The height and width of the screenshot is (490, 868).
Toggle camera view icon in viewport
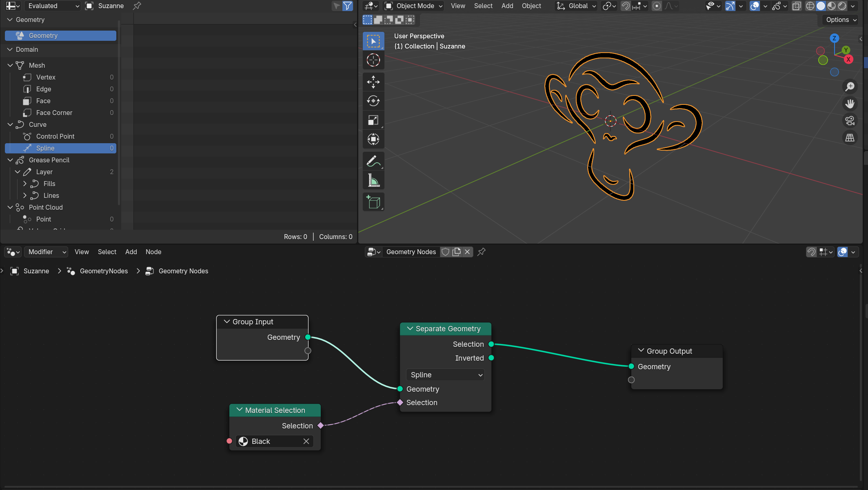(850, 121)
